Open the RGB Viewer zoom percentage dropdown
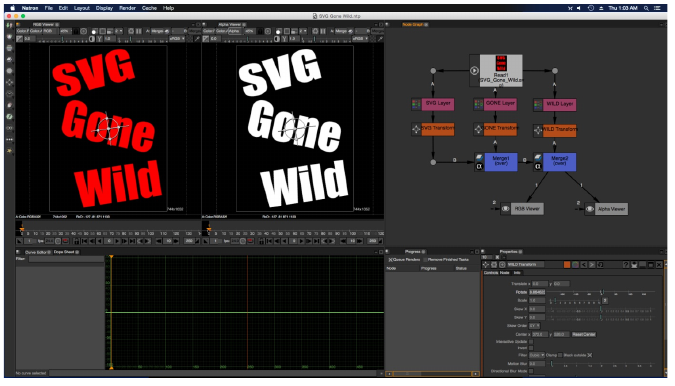The width and height of the screenshot is (675, 386). (x=66, y=31)
